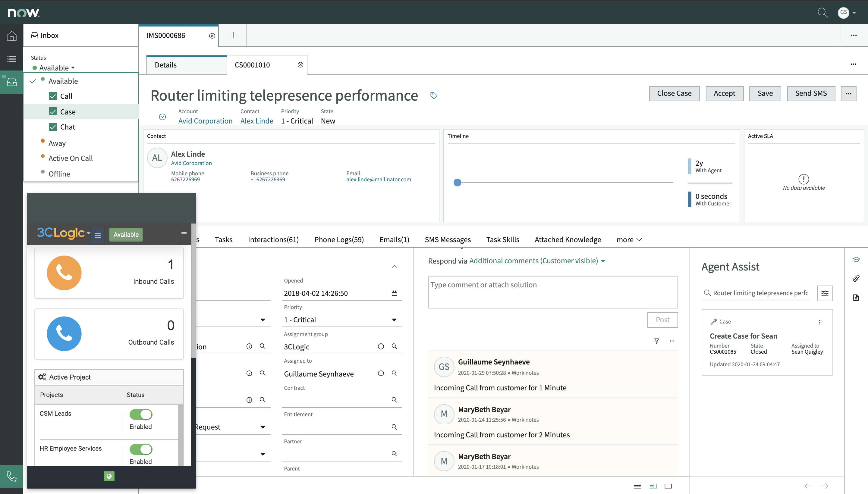
Task: Expand the Additional comments response type dropdown
Action: tap(603, 261)
